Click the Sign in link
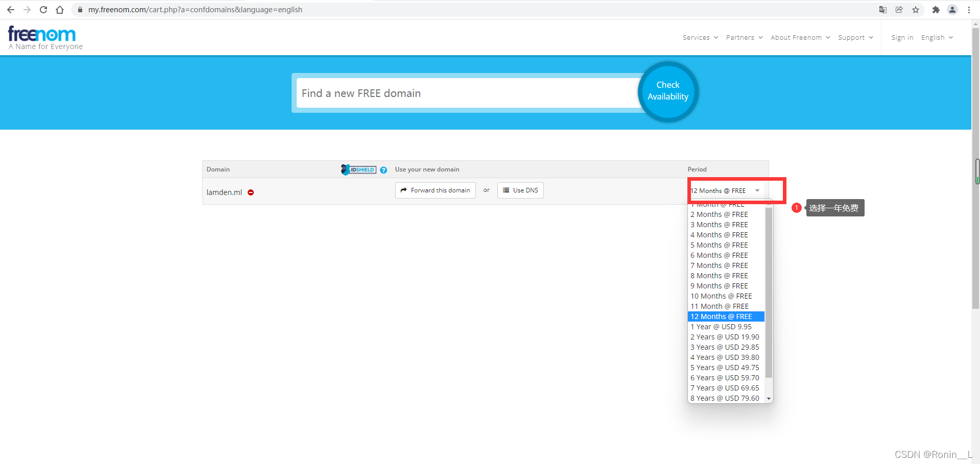This screenshot has height=464, width=980. (902, 38)
